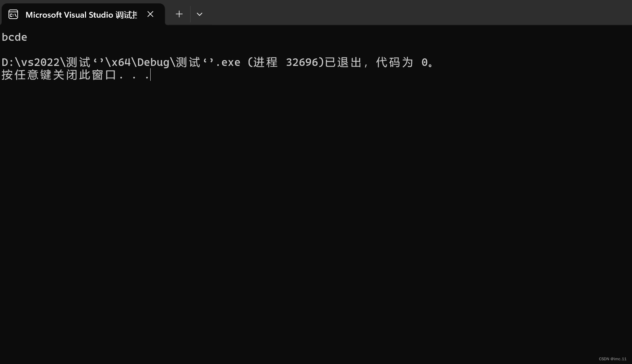Click the 'bcde' program output line
This screenshot has width=632, height=364.
point(15,37)
